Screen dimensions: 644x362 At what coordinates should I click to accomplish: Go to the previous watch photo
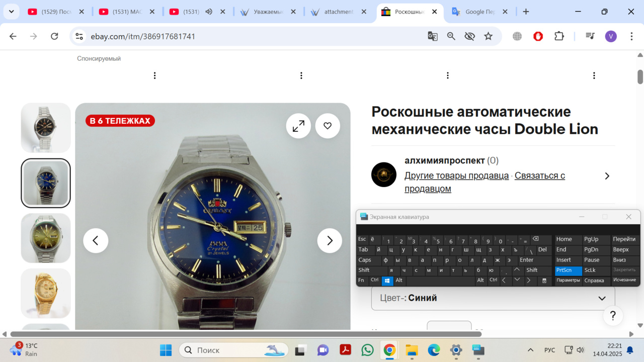click(96, 241)
